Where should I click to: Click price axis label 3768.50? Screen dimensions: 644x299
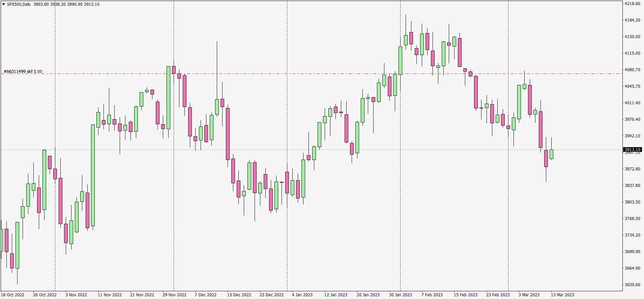(x=632, y=219)
